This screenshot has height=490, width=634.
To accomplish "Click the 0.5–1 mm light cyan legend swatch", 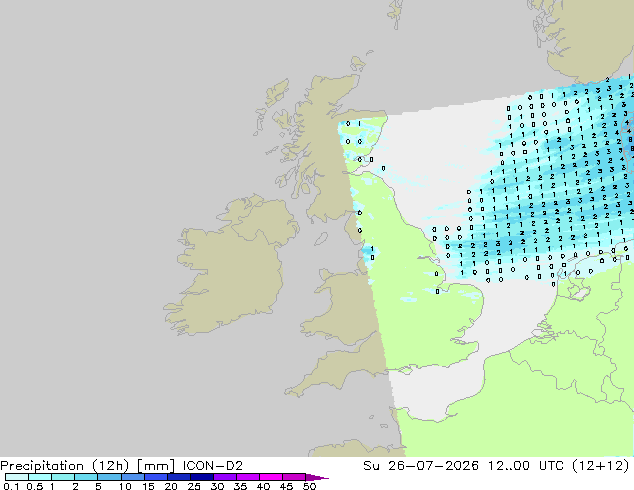I will pos(40,477).
